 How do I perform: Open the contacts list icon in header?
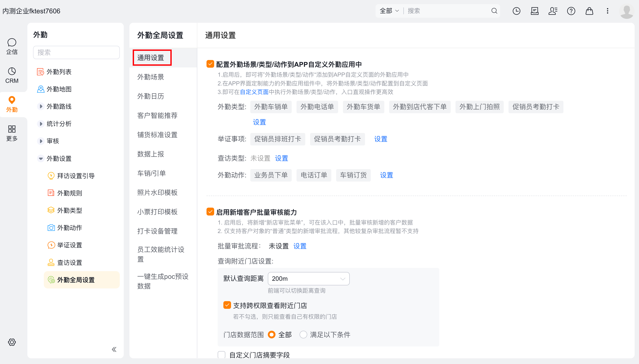[553, 11]
